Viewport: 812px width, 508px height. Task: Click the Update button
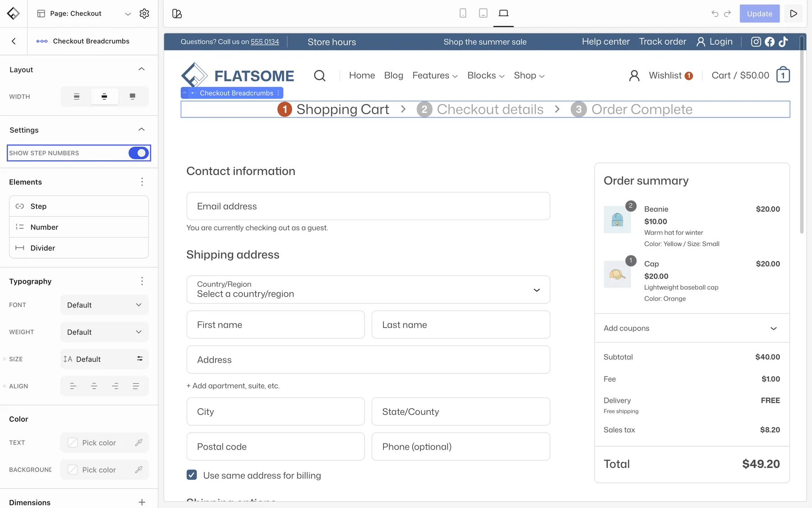pos(760,14)
